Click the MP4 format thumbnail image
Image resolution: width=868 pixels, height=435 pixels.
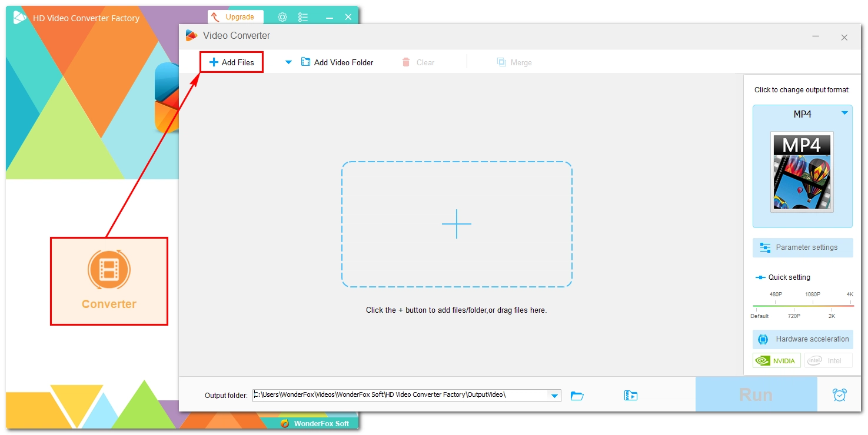[x=802, y=172]
